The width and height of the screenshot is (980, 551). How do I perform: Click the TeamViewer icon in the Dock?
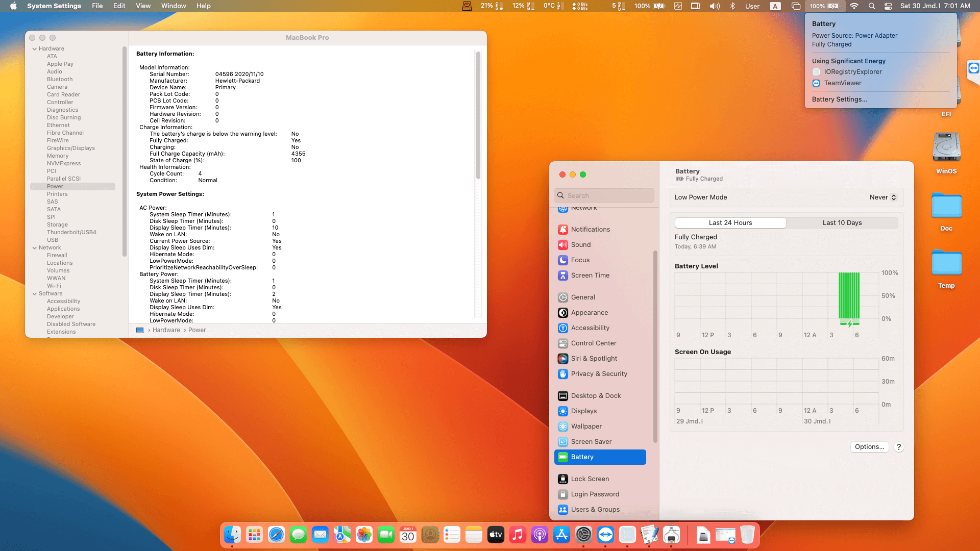pyautogui.click(x=605, y=535)
